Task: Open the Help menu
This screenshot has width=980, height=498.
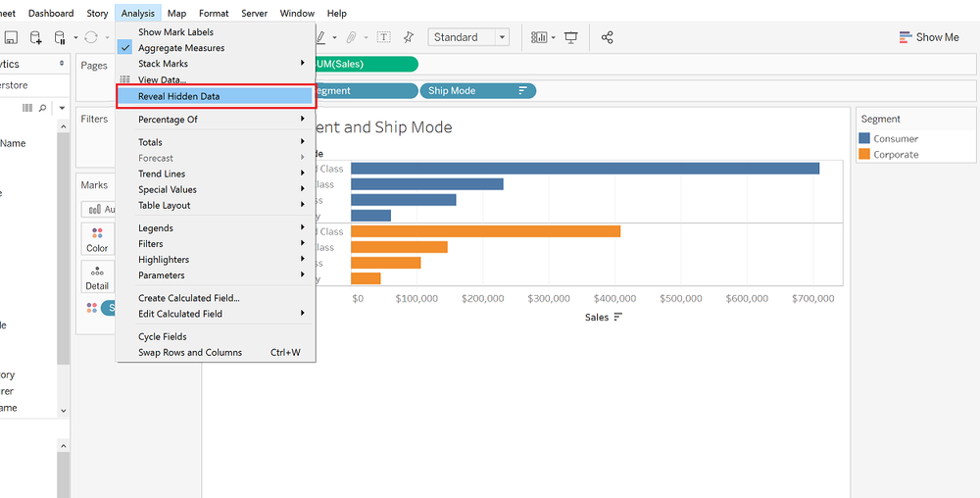Action: tap(337, 13)
